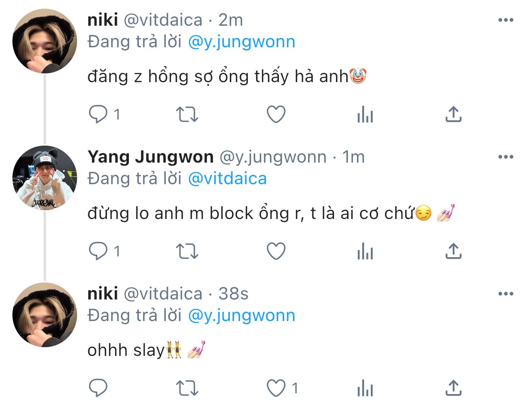Reply to Yang Jungwon's tweet
The height and width of the screenshot is (404, 532).
98,251
